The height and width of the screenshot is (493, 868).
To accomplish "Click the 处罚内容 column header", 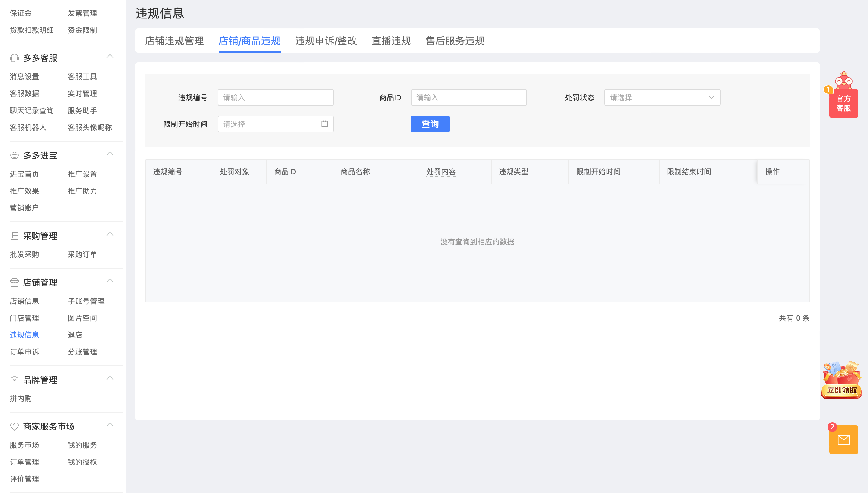I will pyautogui.click(x=441, y=172).
